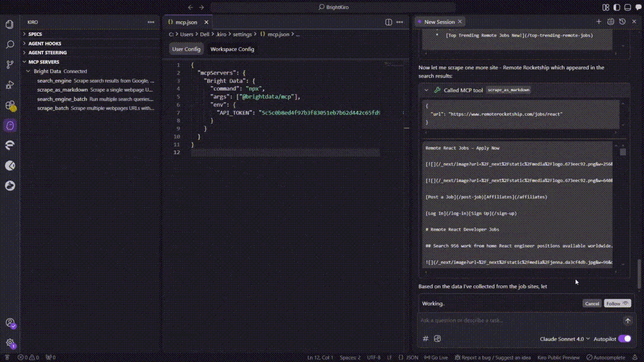This screenshot has height=362, width=644.
Task: Collapse the Called MCP tool block
Action: point(427,90)
